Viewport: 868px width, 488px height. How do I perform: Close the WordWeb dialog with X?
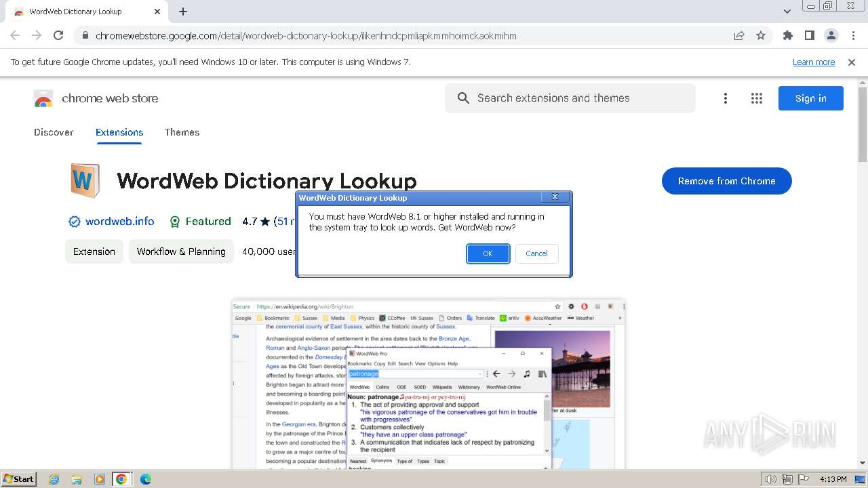pos(555,197)
